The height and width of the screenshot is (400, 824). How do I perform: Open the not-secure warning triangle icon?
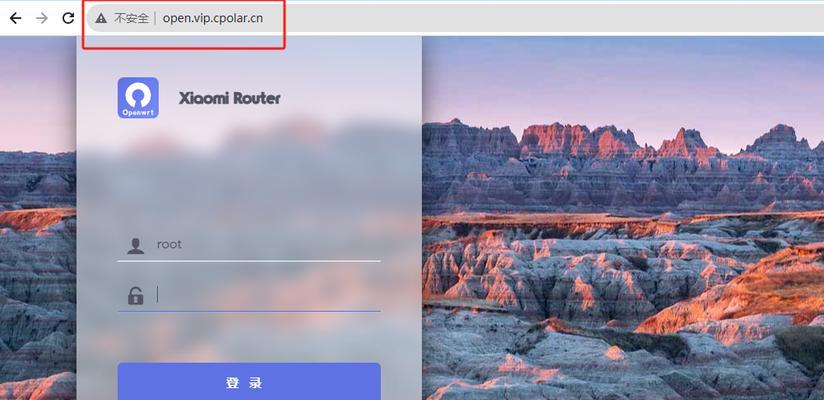[101, 19]
